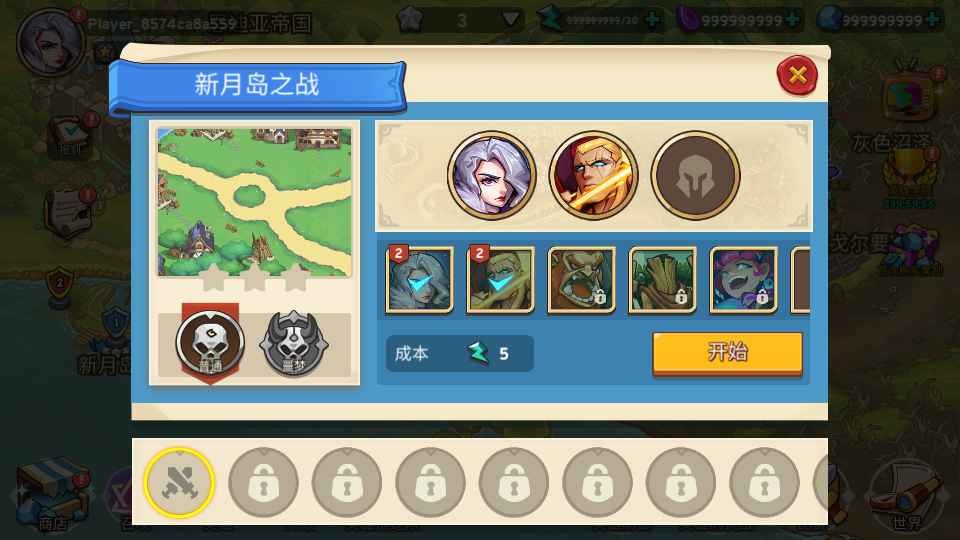
Task: Remove the blonde warrior from team slot
Action: point(593,176)
